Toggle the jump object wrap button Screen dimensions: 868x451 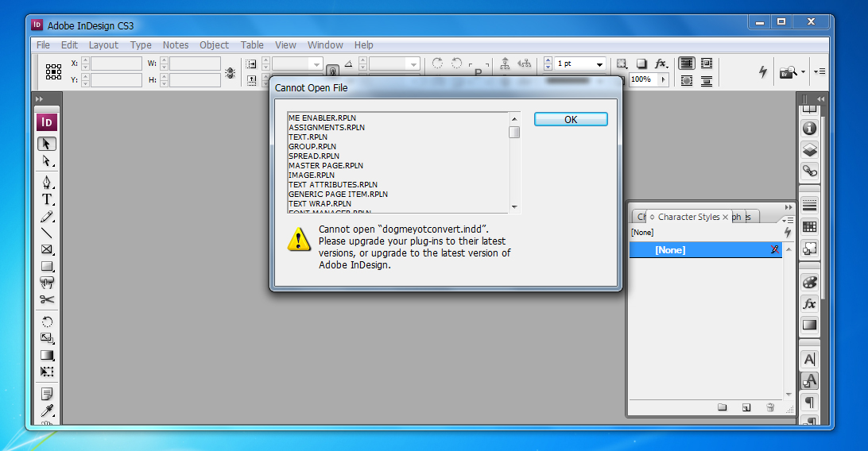tap(707, 81)
